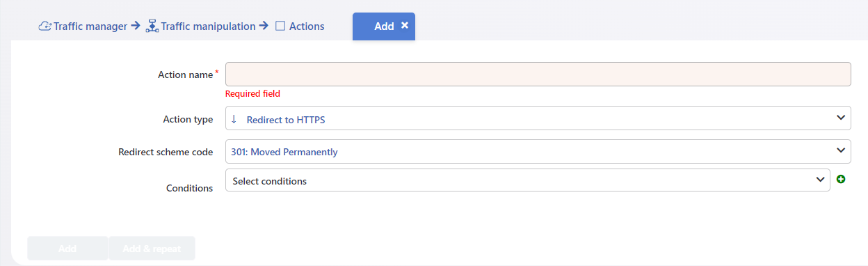Click the blue down-arrow icon in Action type
Screen dimensions: 868x266
234,119
